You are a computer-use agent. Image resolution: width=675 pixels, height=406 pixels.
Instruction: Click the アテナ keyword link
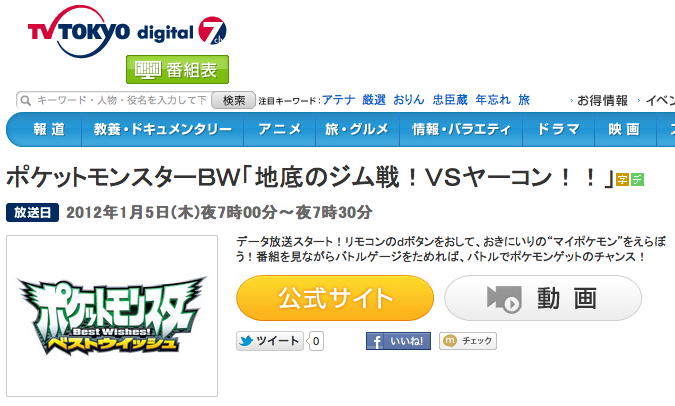click(339, 100)
